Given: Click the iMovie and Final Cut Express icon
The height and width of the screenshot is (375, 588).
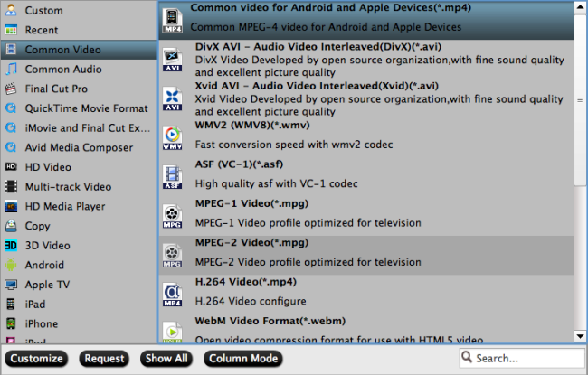Looking at the screenshot, I should (11, 127).
